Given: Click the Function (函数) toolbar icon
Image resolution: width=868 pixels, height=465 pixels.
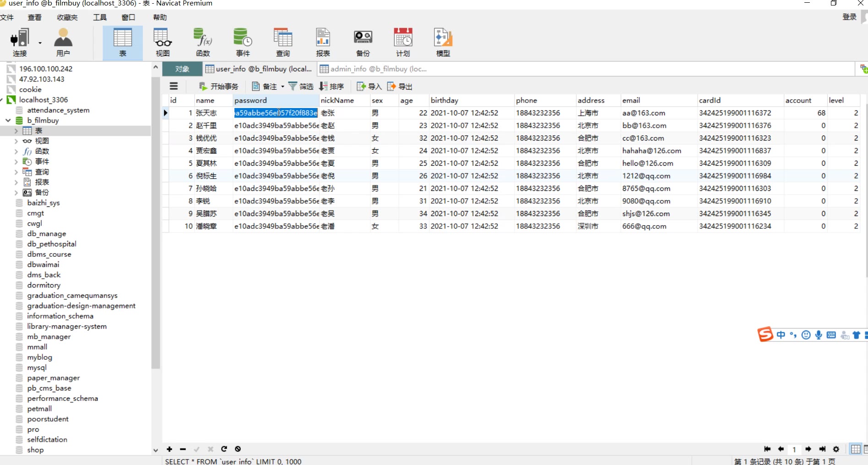Looking at the screenshot, I should click(203, 42).
